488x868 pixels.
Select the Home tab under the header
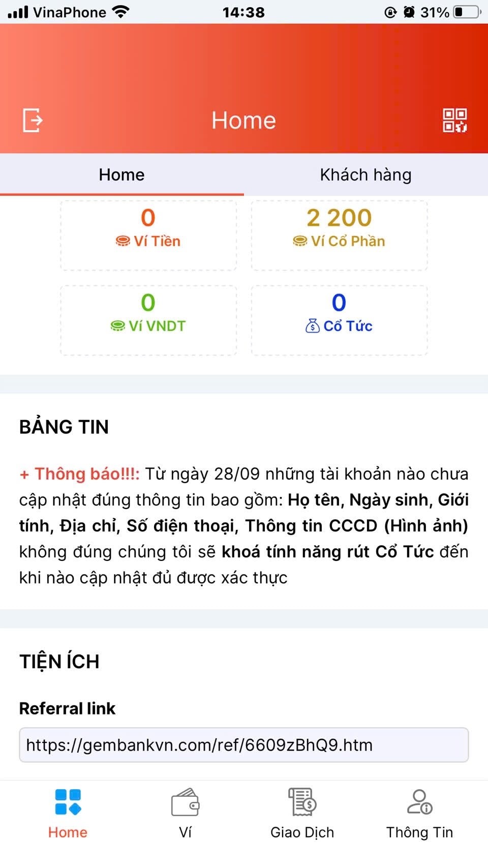pos(121,175)
